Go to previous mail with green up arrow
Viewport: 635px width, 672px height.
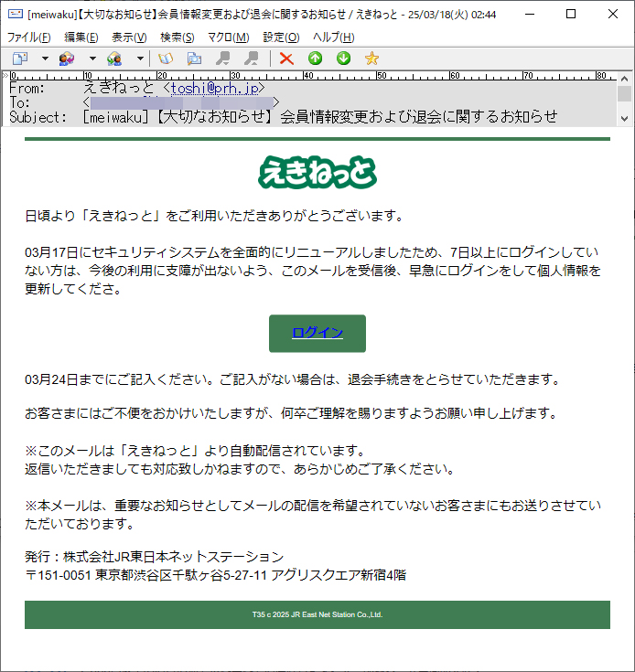click(x=315, y=59)
